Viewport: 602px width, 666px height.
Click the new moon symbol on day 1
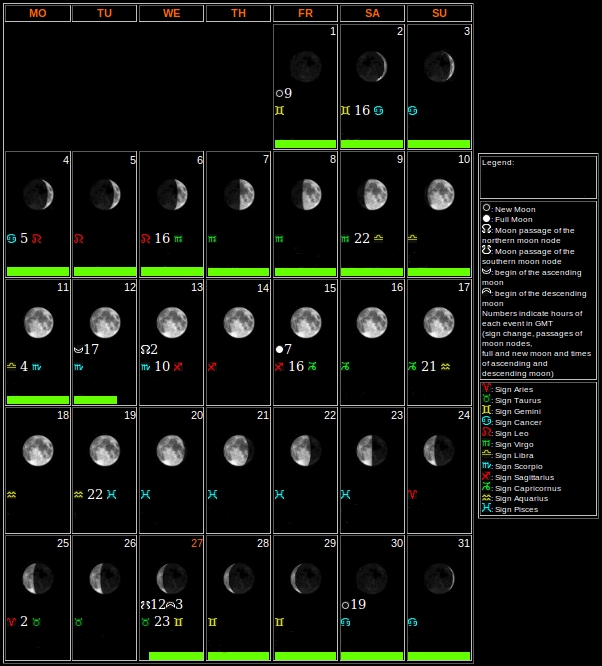click(279, 93)
